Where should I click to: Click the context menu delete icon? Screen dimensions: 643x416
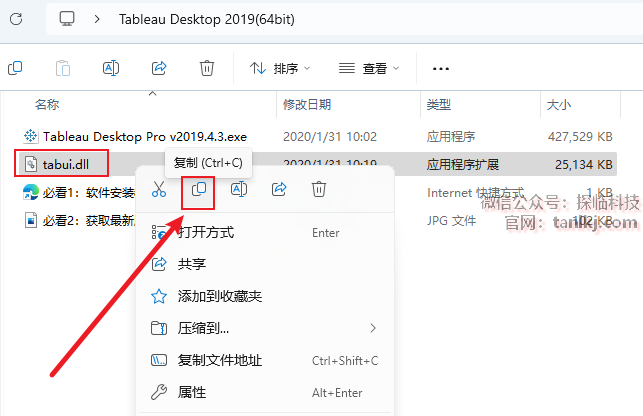tap(319, 189)
